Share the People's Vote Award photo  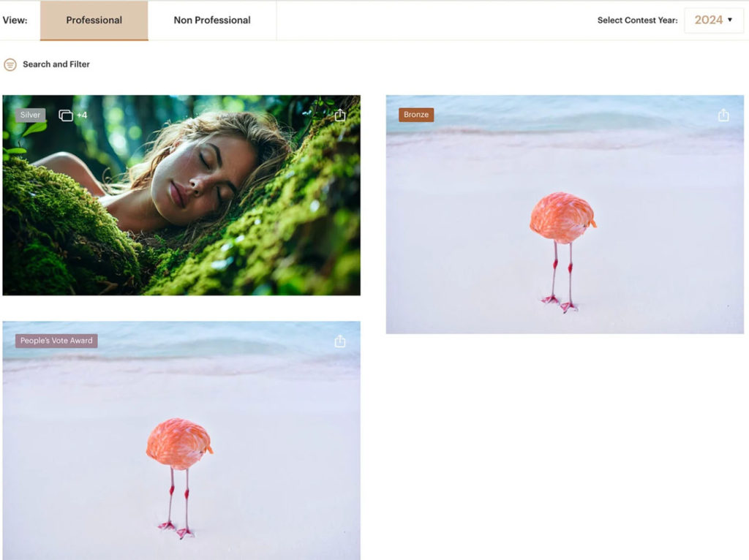[340, 341]
